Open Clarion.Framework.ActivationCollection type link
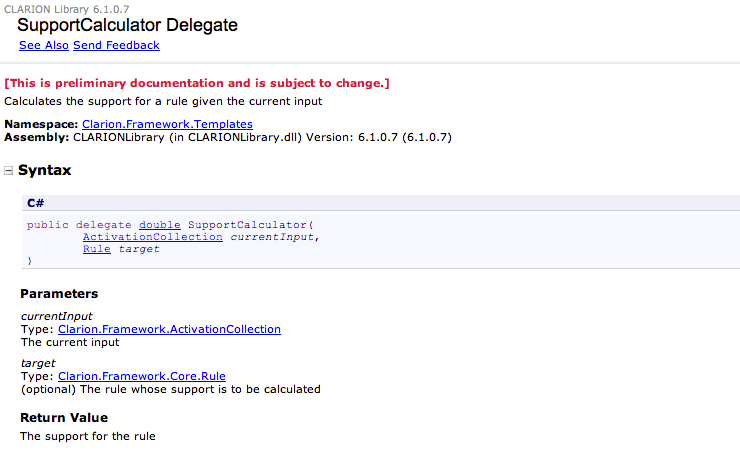 pyautogui.click(x=169, y=329)
